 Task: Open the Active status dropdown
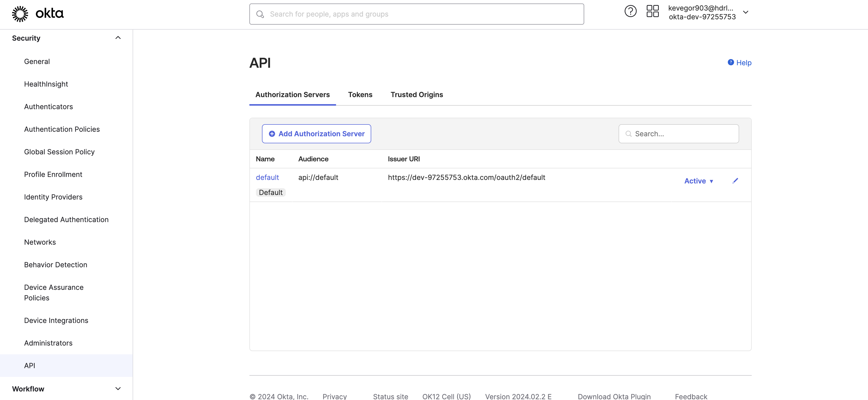point(698,181)
